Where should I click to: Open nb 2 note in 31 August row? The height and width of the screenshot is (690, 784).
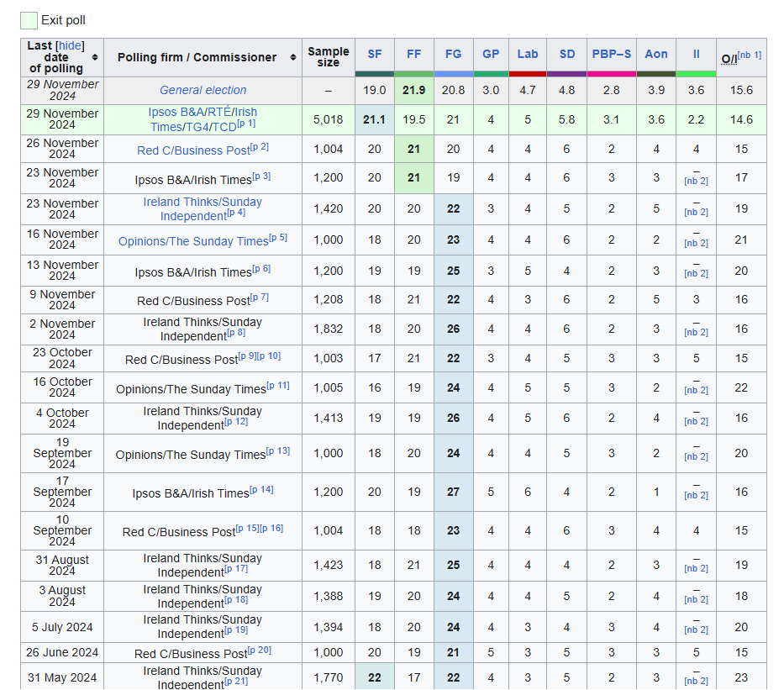click(696, 569)
